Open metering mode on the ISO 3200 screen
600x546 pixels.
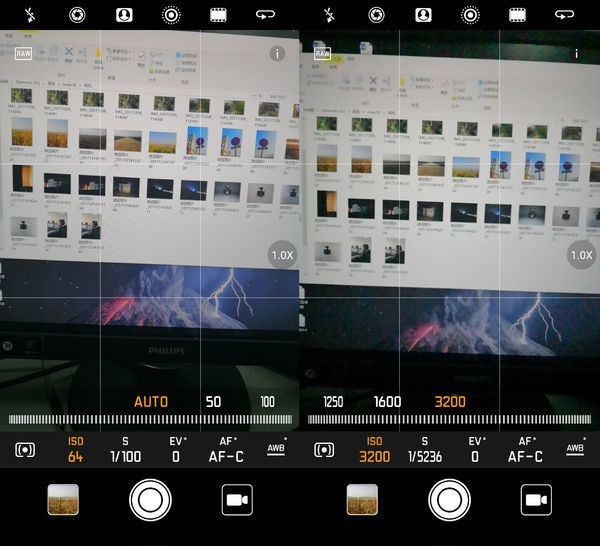click(324, 450)
